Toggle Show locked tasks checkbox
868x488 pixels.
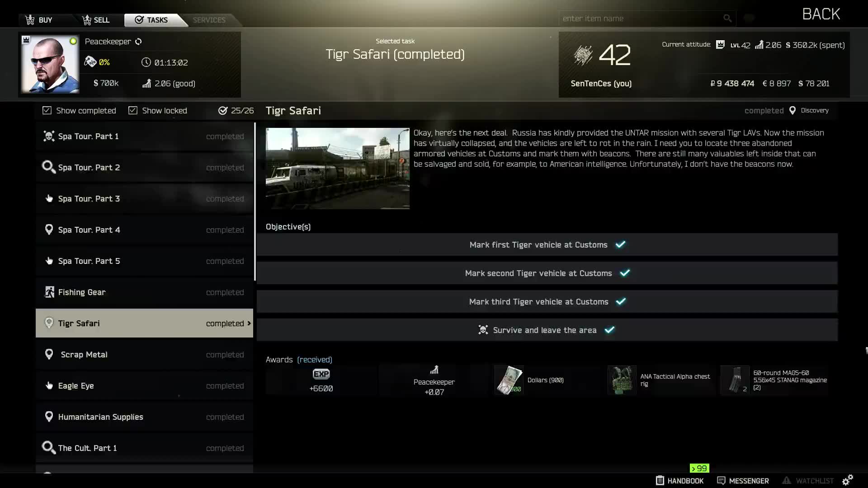pyautogui.click(x=132, y=111)
